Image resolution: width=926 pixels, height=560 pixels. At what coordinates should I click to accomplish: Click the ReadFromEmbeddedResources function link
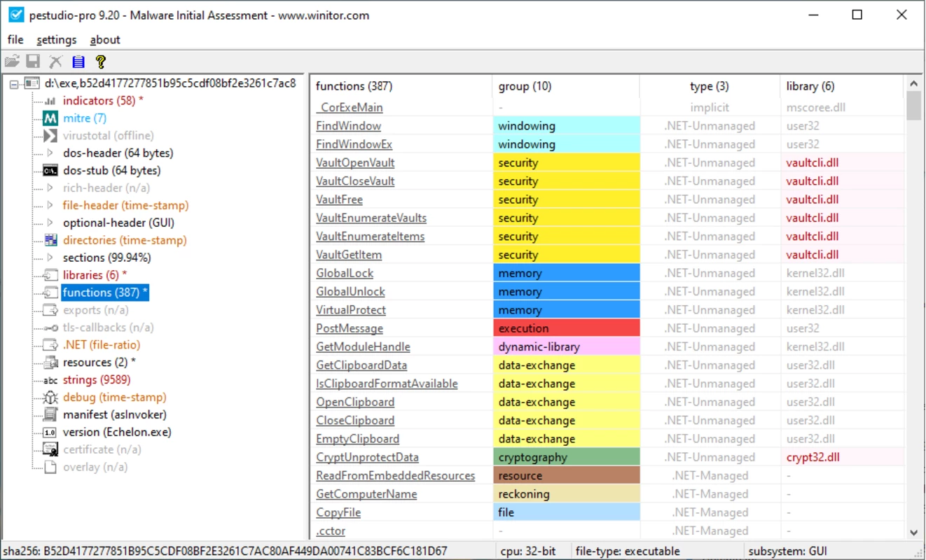(395, 476)
